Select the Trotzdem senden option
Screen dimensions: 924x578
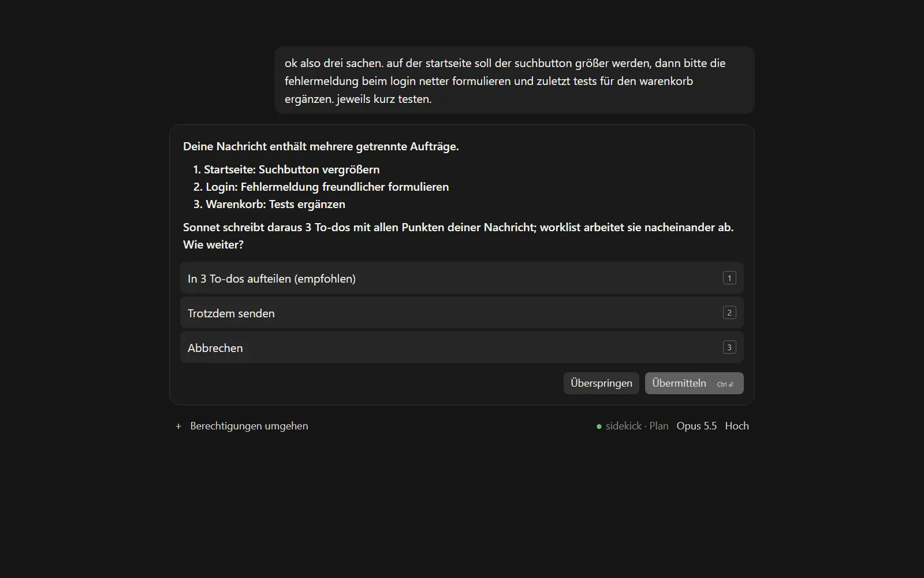coord(462,313)
